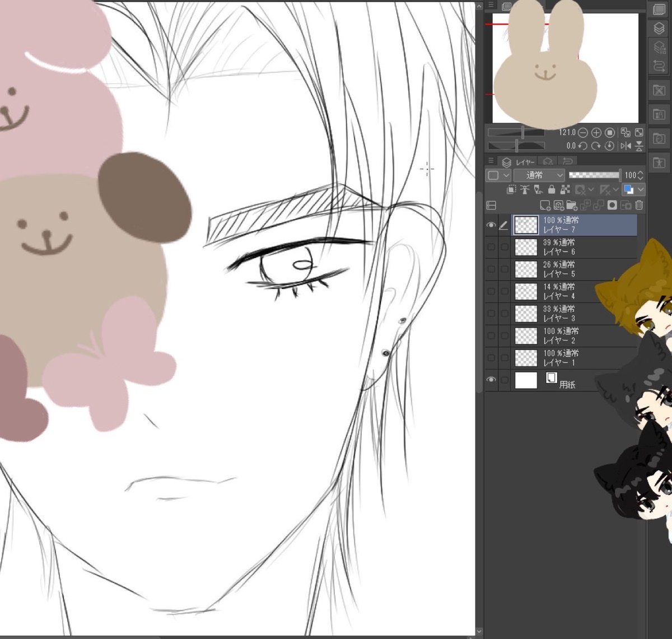Create a layer mask
The height and width of the screenshot is (639, 672).
(612, 205)
